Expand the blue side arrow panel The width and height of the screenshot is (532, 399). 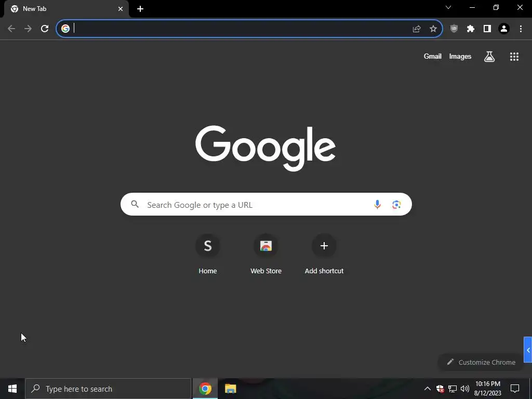coord(528,350)
